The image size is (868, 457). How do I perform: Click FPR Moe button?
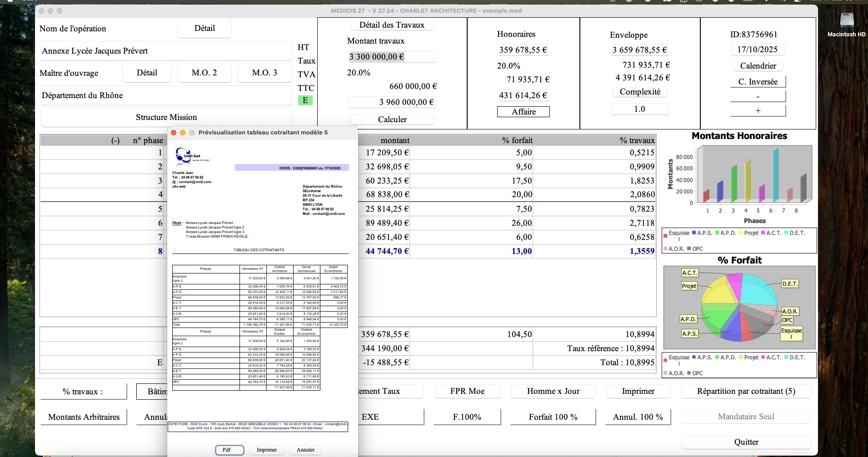(467, 391)
